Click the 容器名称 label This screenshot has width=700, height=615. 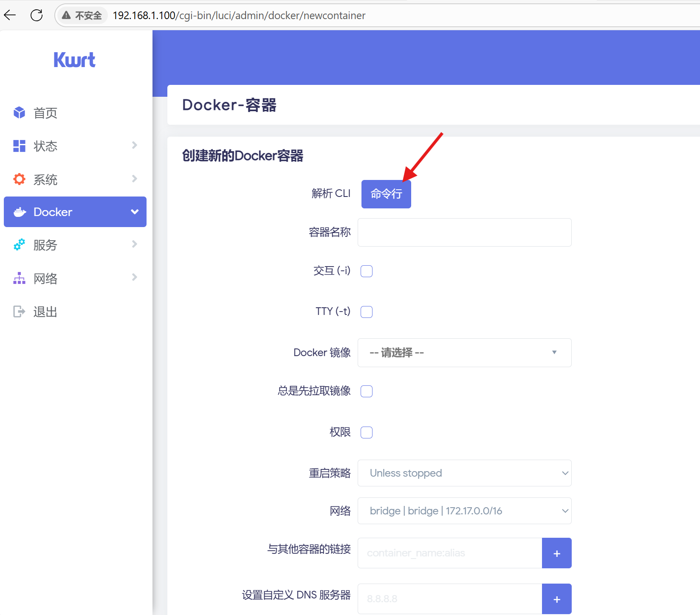point(330,232)
